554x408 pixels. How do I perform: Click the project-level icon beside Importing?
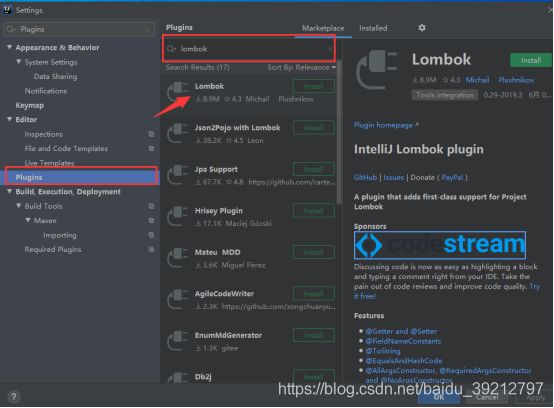(151, 235)
